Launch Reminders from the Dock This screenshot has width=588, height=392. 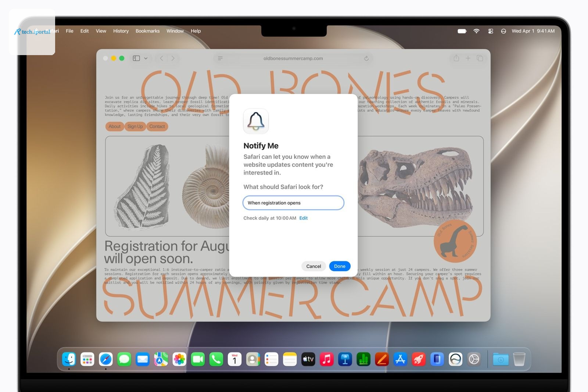click(271, 359)
